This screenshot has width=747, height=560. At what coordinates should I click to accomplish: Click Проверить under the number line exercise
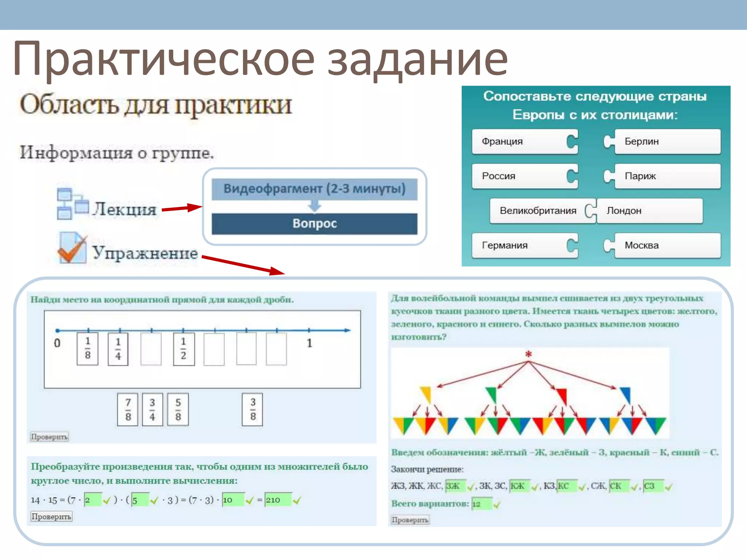point(49,436)
